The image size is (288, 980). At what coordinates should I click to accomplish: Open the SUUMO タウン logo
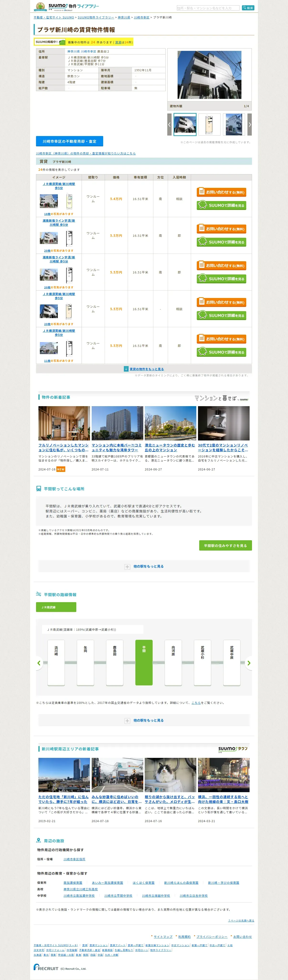coord(233,749)
